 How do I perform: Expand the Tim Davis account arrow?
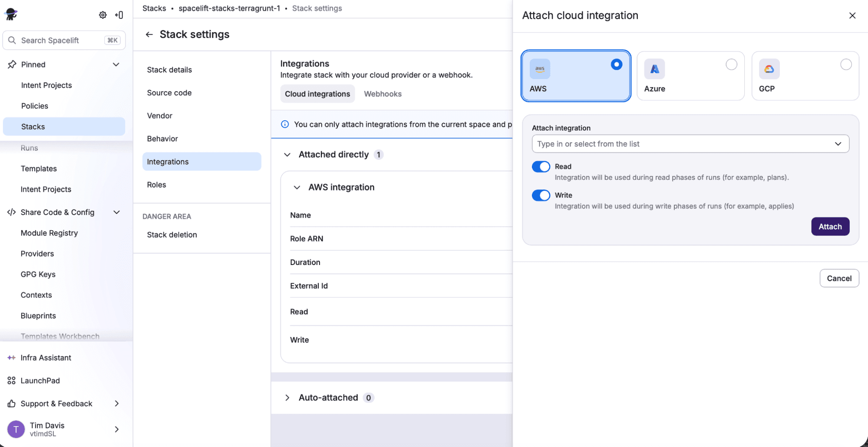point(116,429)
